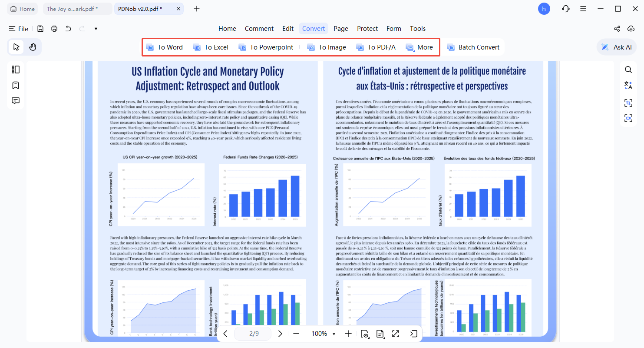
Task: Click the print icon
Action: click(x=54, y=29)
